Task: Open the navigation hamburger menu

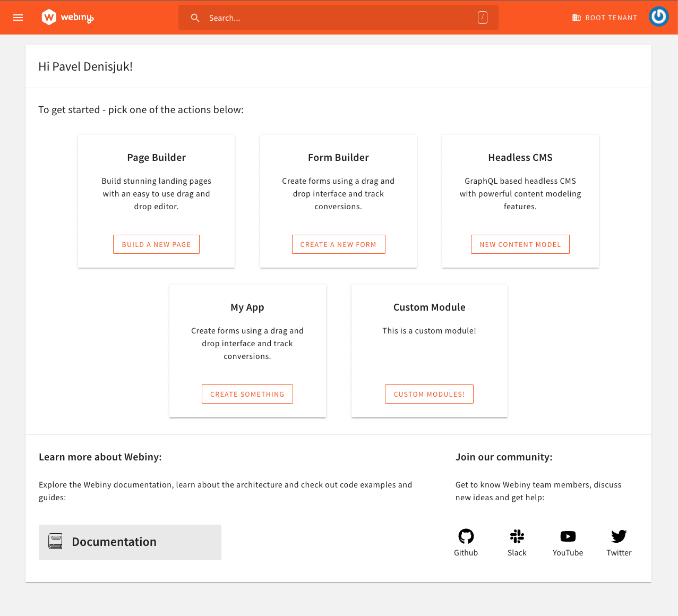Action: [x=18, y=17]
